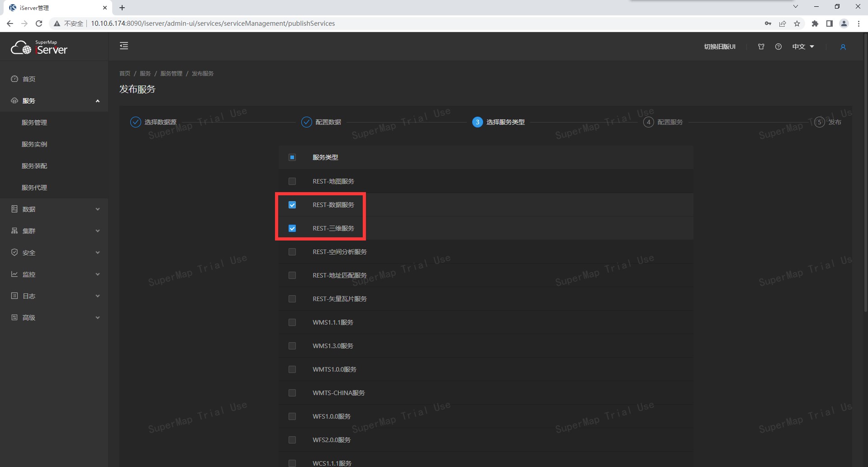868x467 pixels.
Task: Toggle the 服务类型 select-all checkbox
Action: tap(292, 157)
